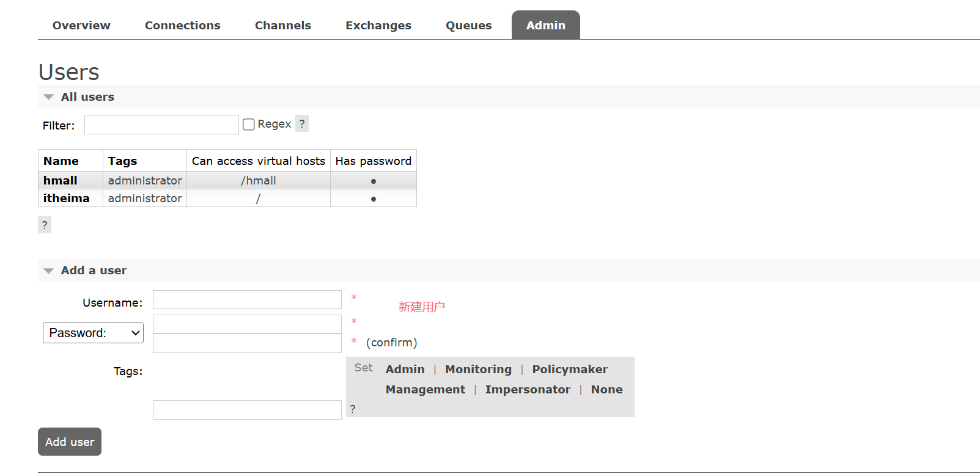Open the Connections tab
This screenshot has width=980, height=474.
click(182, 26)
